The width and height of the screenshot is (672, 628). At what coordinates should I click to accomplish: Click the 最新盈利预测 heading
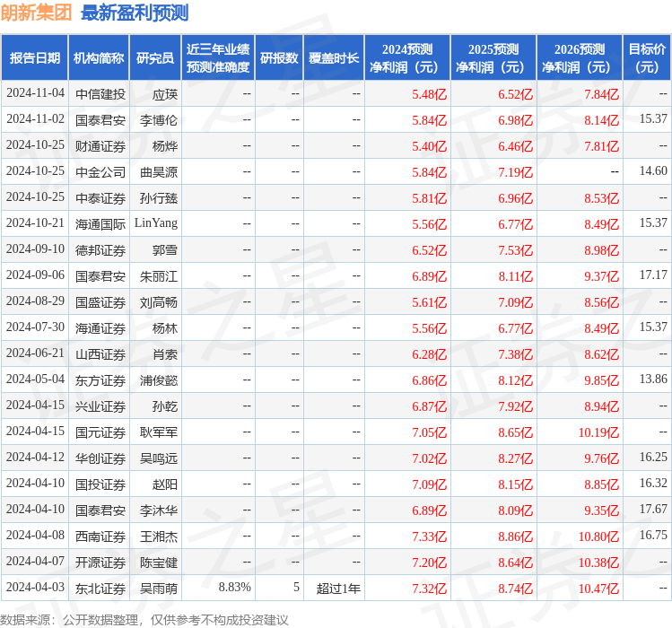pyautogui.click(x=135, y=13)
